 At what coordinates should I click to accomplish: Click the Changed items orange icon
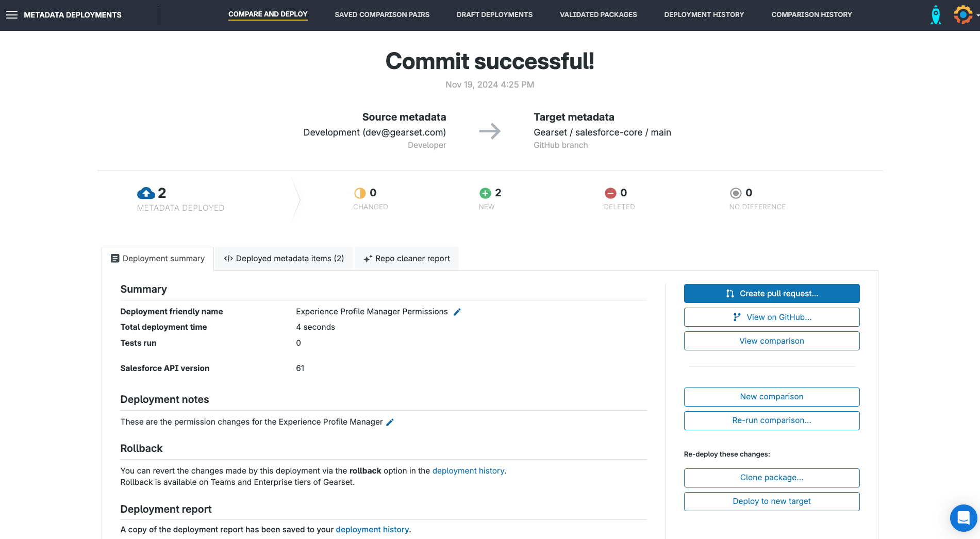(359, 193)
